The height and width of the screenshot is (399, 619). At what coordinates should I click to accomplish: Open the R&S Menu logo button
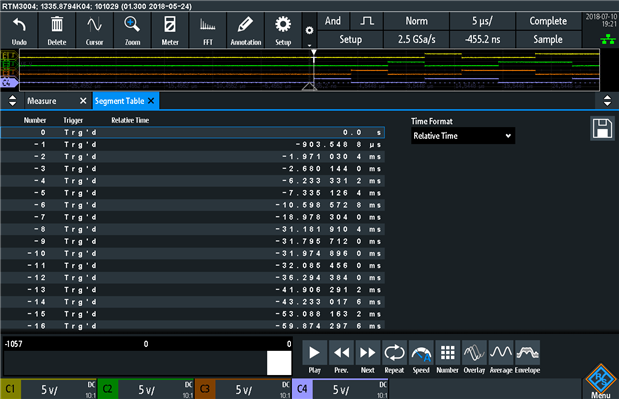601,381
